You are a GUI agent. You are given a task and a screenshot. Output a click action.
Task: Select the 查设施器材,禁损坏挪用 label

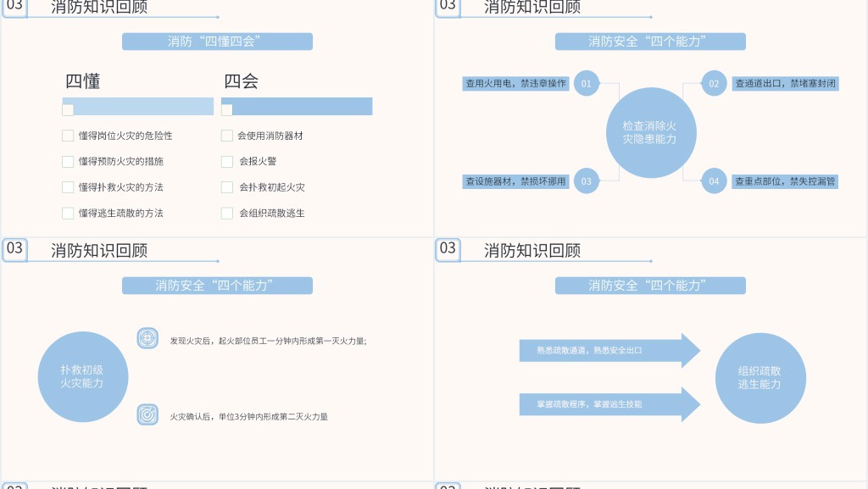tap(516, 181)
